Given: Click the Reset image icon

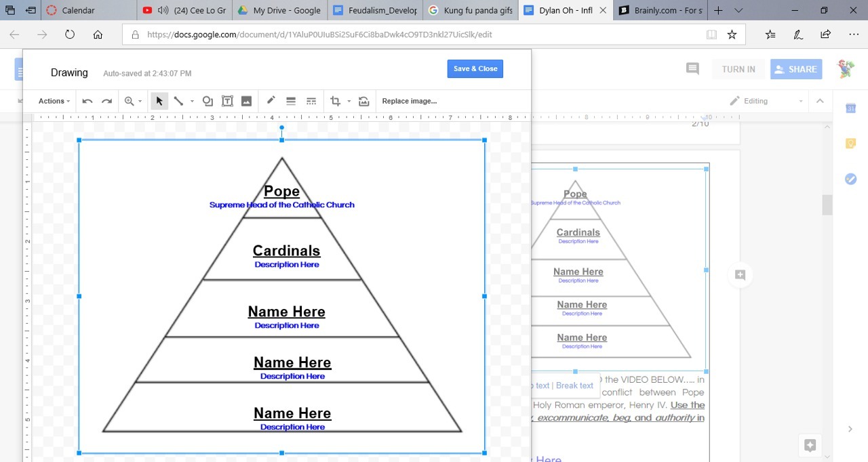Looking at the screenshot, I should tap(364, 101).
